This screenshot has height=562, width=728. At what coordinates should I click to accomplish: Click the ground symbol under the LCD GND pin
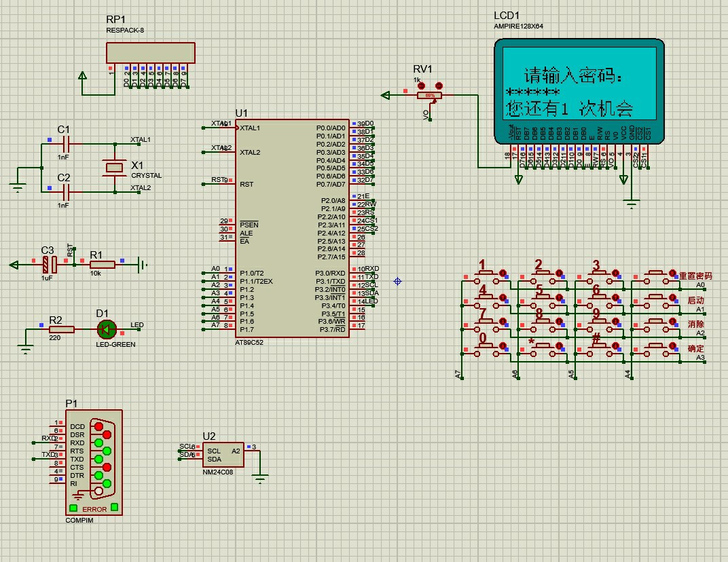coord(632,203)
